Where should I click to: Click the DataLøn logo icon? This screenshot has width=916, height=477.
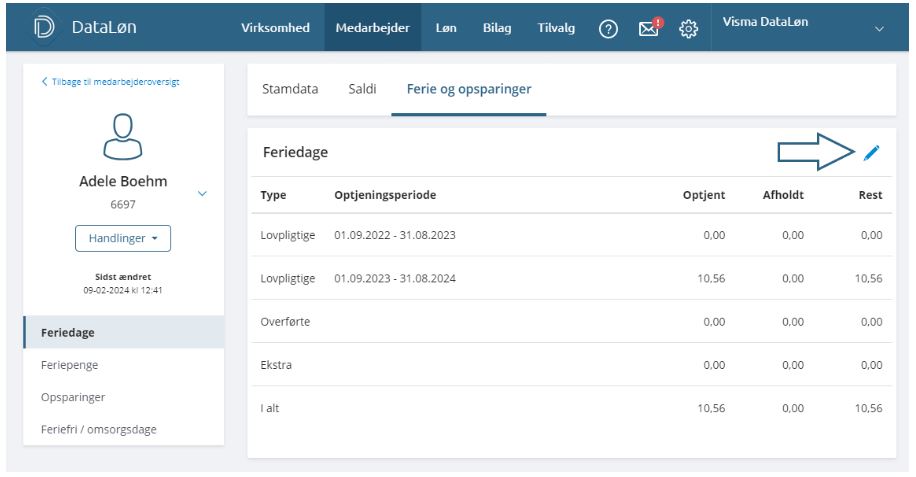click(x=44, y=27)
